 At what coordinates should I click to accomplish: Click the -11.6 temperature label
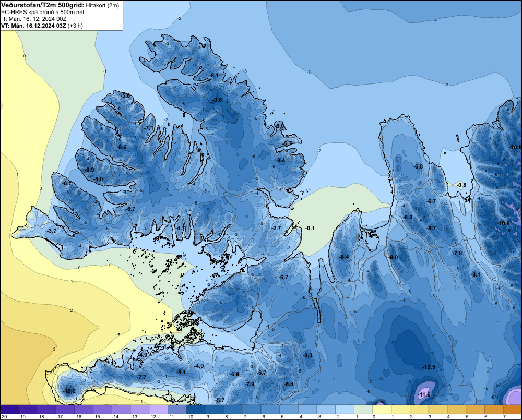click(424, 395)
